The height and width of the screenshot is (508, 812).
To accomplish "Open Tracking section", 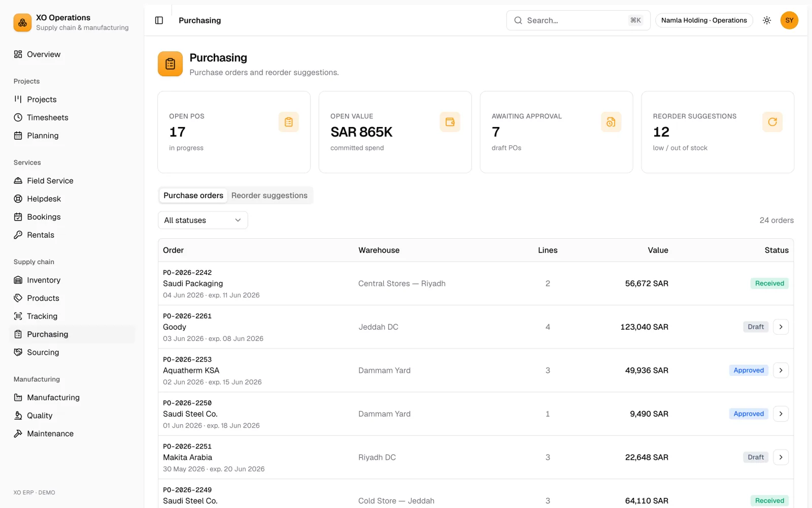I will point(73,316).
